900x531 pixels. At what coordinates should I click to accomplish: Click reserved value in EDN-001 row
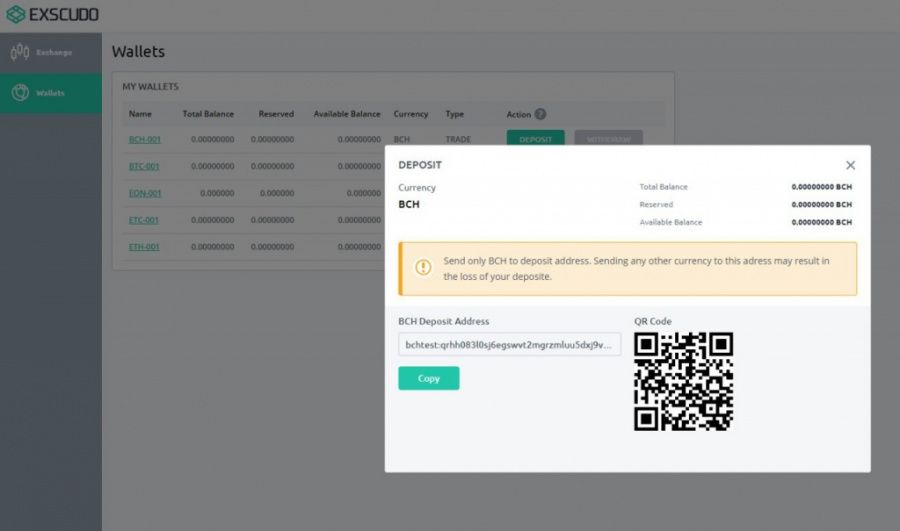tap(277, 193)
